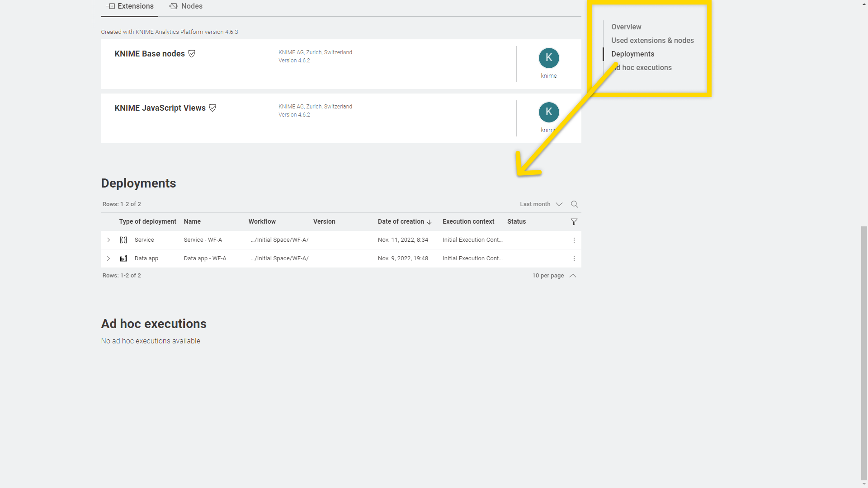This screenshot has height=488, width=868.
Task: Open Service-WF-A row options menu
Action: coord(574,240)
